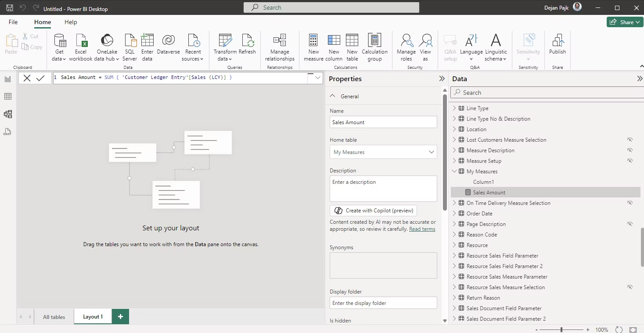The width and height of the screenshot is (644, 333).
Task: Open the Read terms link
Action: pyautogui.click(x=422, y=229)
